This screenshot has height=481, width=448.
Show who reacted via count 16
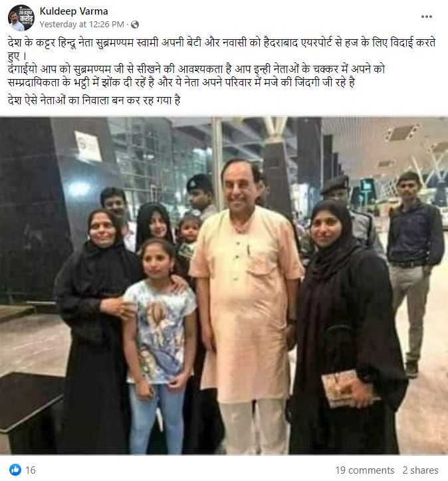(x=31, y=470)
